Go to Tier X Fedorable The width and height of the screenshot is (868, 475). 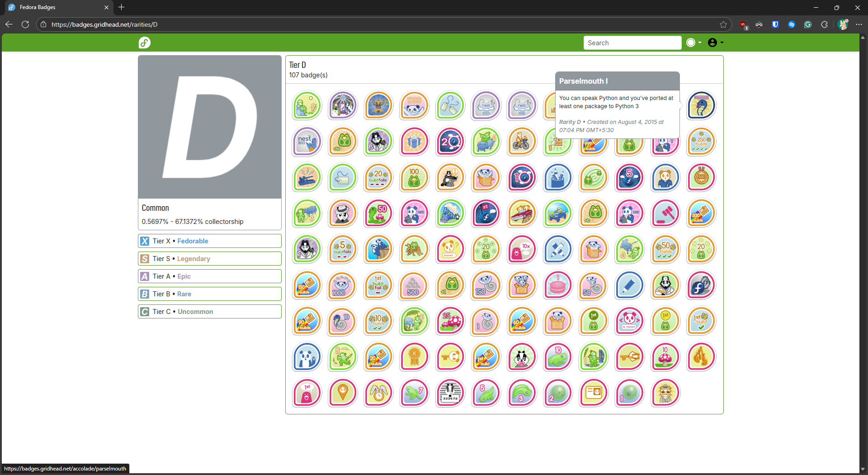209,241
